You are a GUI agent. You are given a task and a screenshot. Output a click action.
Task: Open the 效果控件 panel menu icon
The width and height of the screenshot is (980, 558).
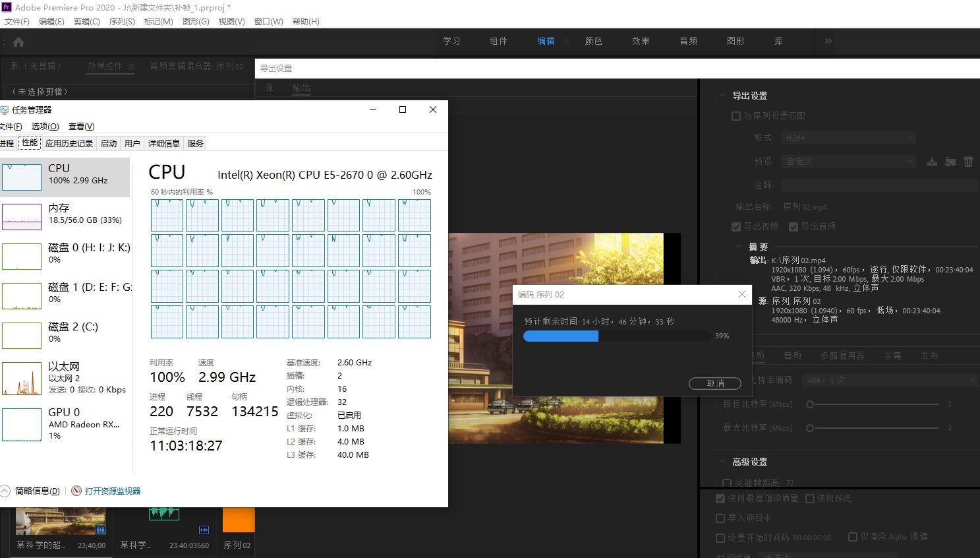point(131,67)
